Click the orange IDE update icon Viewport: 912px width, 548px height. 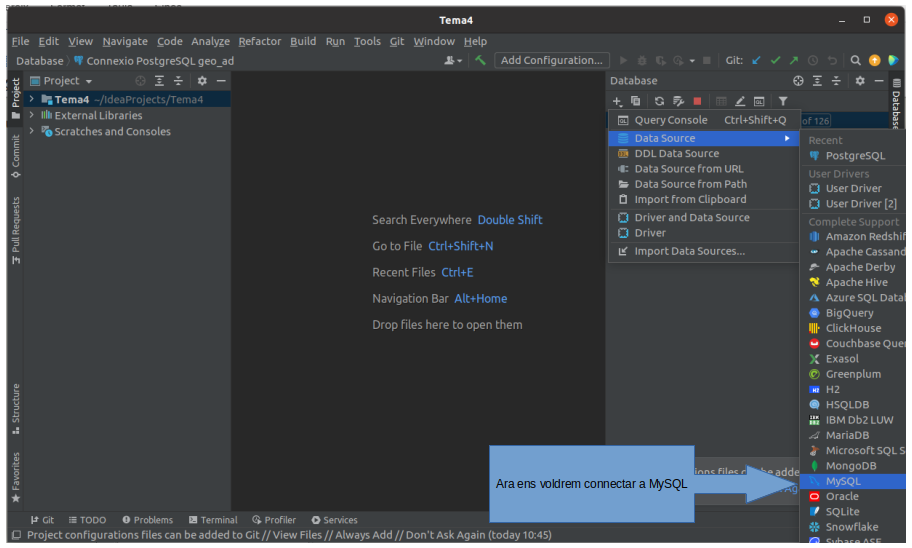874,60
